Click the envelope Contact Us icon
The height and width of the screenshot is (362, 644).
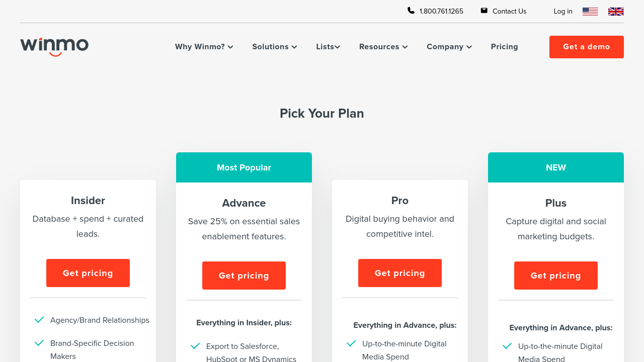[x=484, y=11]
